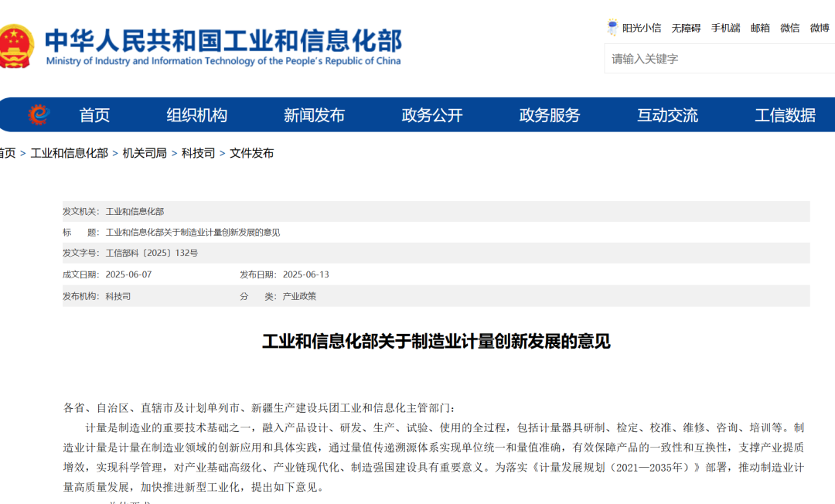Image resolution: width=835 pixels, height=504 pixels.
Task: Click the 阳光小信 link
Action: 642,28
